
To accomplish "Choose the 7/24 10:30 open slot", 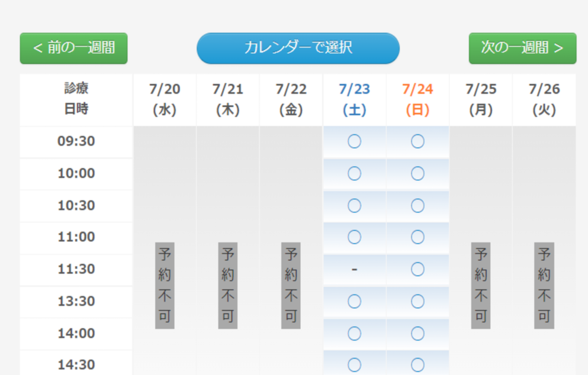I will point(417,206).
